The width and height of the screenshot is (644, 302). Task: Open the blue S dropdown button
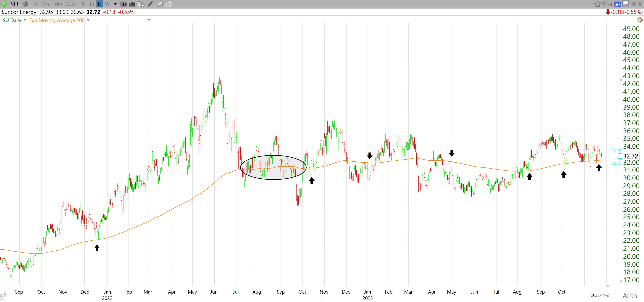[617, 4]
